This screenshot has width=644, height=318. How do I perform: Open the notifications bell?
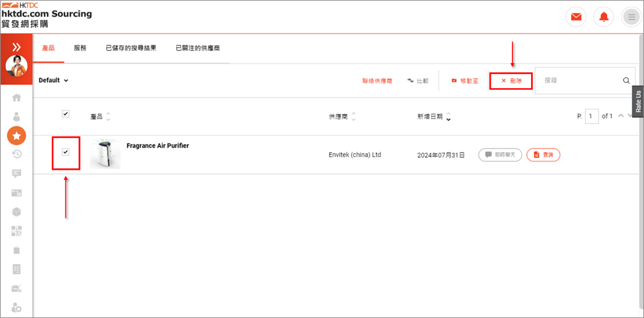(x=603, y=17)
